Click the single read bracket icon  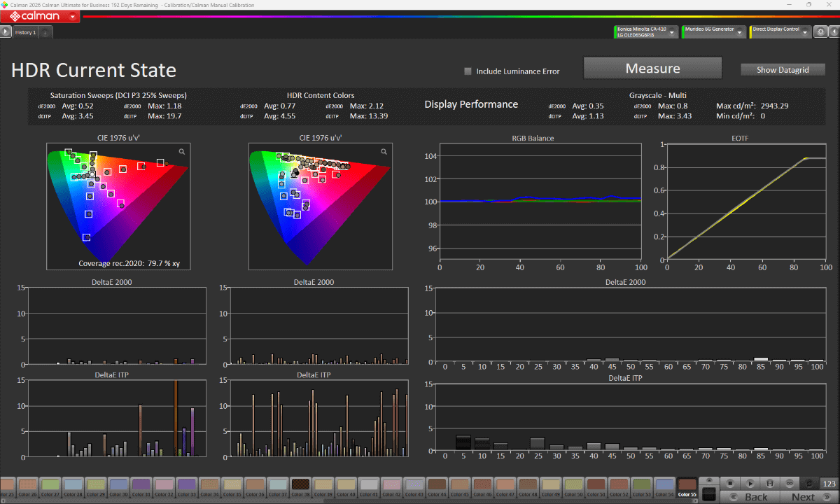(x=770, y=483)
